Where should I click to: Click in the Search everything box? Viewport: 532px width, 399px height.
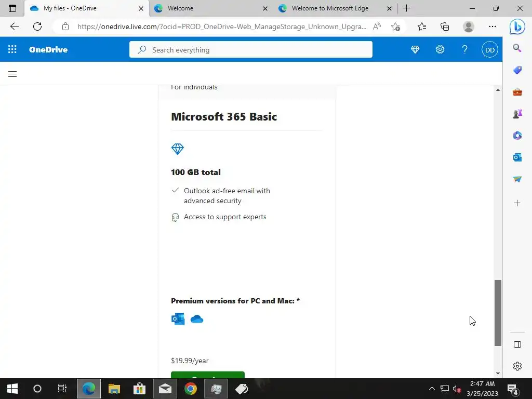click(251, 49)
